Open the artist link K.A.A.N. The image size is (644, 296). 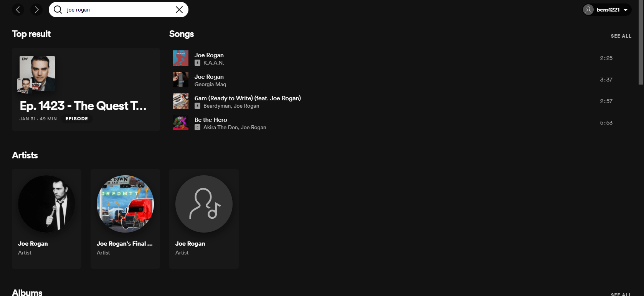coord(214,63)
